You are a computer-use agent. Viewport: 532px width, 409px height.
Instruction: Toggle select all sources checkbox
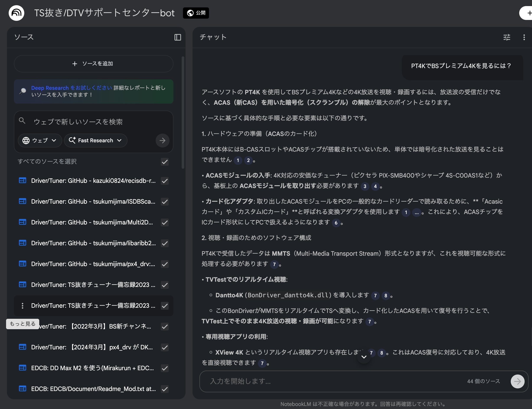165,162
